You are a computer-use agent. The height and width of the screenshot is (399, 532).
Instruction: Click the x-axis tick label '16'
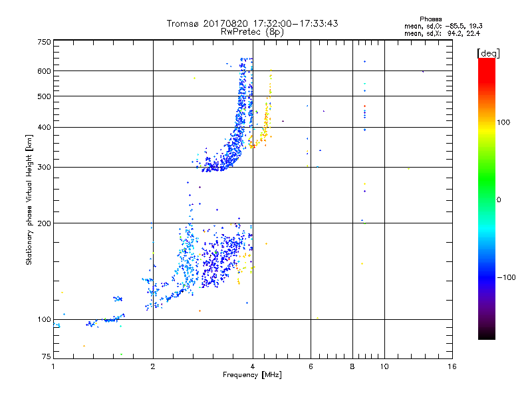click(x=452, y=366)
